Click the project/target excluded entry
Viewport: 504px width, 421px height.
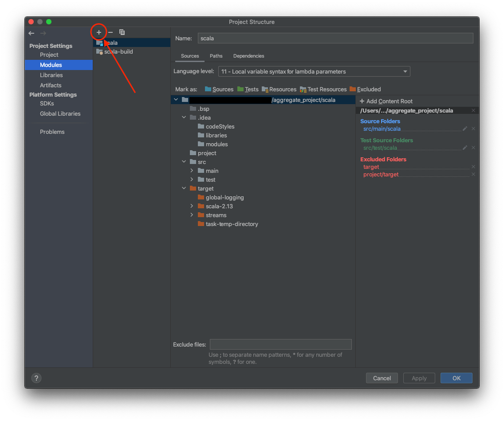point(381,174)
